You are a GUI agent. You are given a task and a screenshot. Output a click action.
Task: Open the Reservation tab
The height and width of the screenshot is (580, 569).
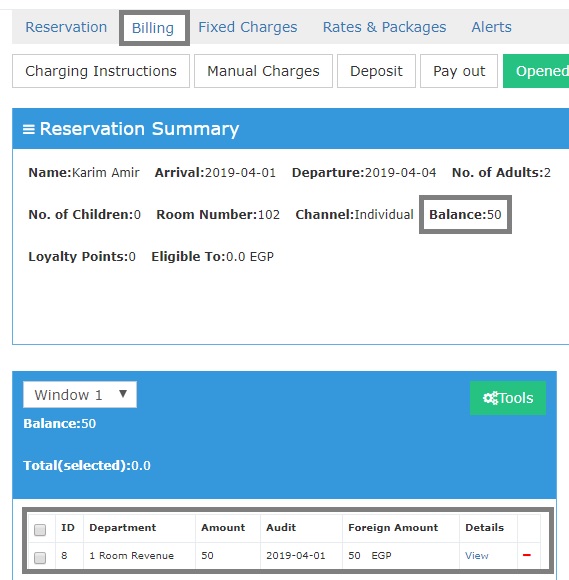pos(66,27)
